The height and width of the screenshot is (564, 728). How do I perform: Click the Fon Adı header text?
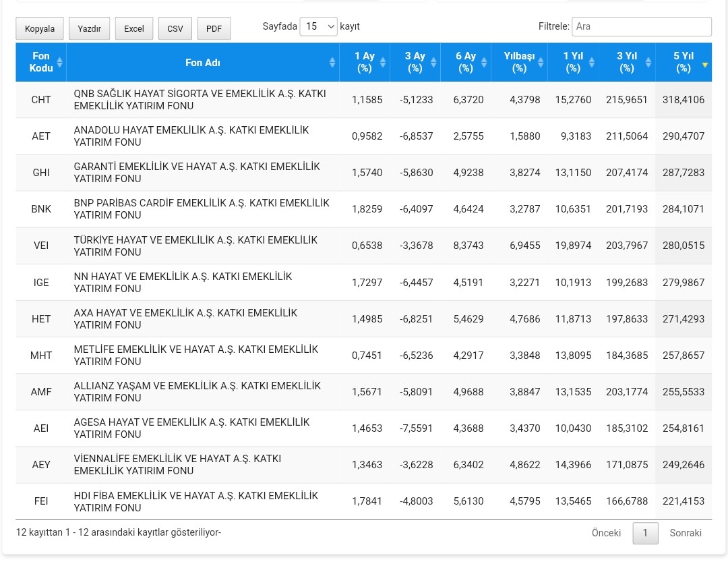click(203, 62)
